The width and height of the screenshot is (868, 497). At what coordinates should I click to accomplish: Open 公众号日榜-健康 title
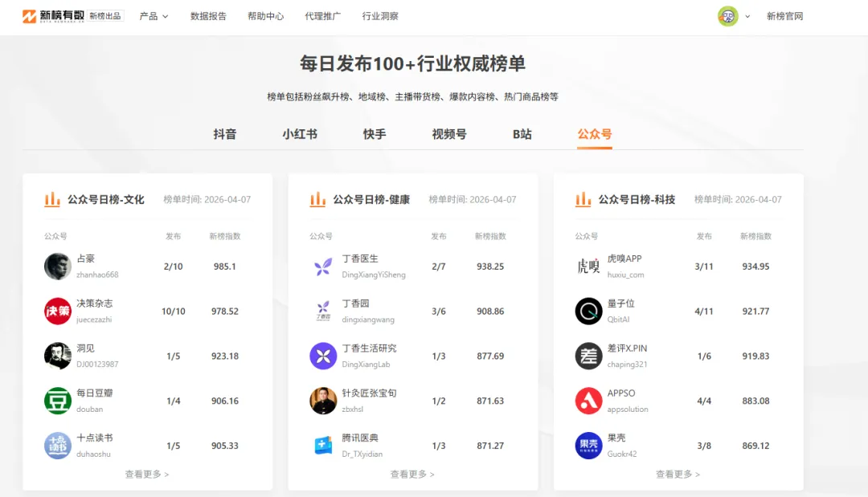[x=371, y=200]
